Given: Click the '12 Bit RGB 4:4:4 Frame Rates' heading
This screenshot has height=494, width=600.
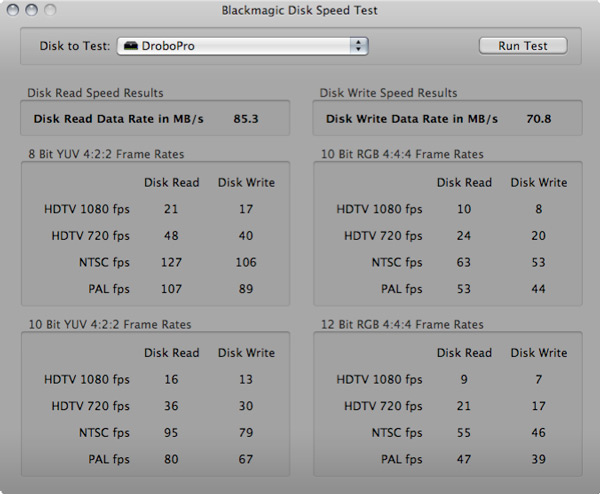Looking at the screenshot, I should pyautogui.click(x=402, y=324).
